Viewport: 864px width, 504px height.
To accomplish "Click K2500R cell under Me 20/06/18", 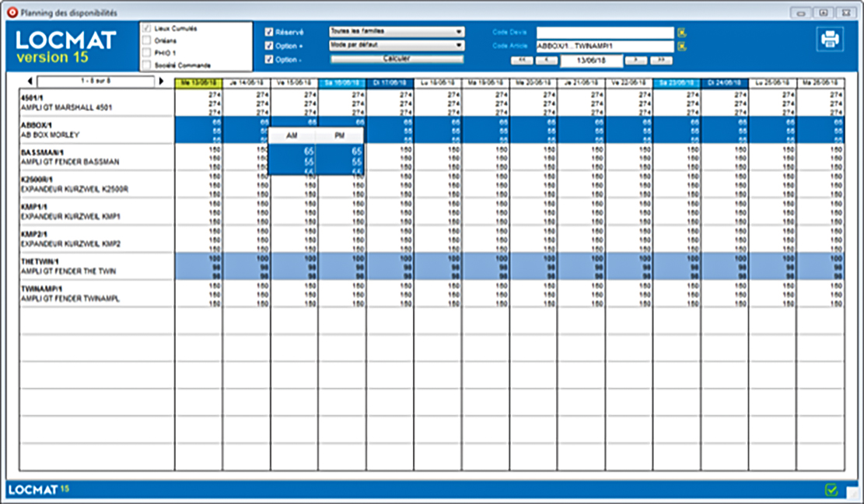I will (x=534, y=184).
